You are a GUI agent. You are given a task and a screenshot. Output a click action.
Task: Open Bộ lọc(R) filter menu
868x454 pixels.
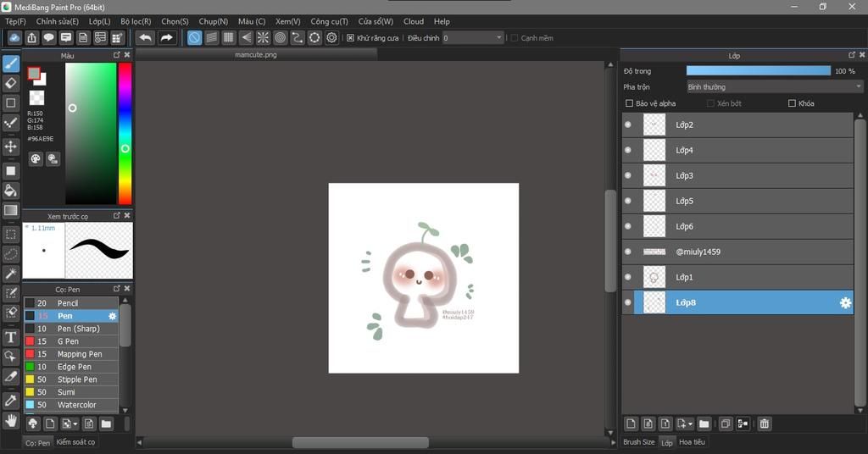pos(136,21)
